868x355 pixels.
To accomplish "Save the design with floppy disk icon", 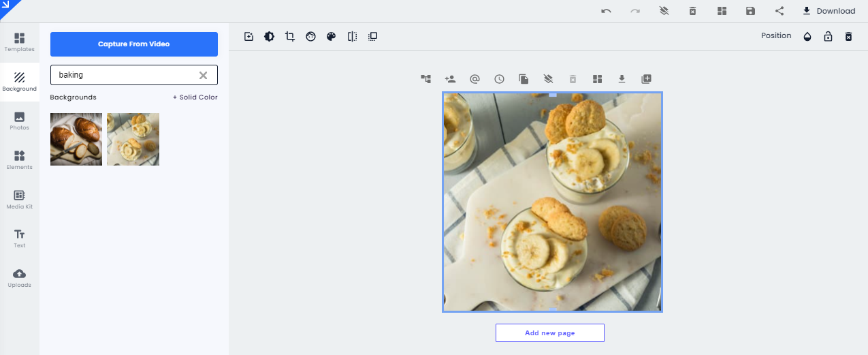I will pyautogui.click(x=750, y=11).
